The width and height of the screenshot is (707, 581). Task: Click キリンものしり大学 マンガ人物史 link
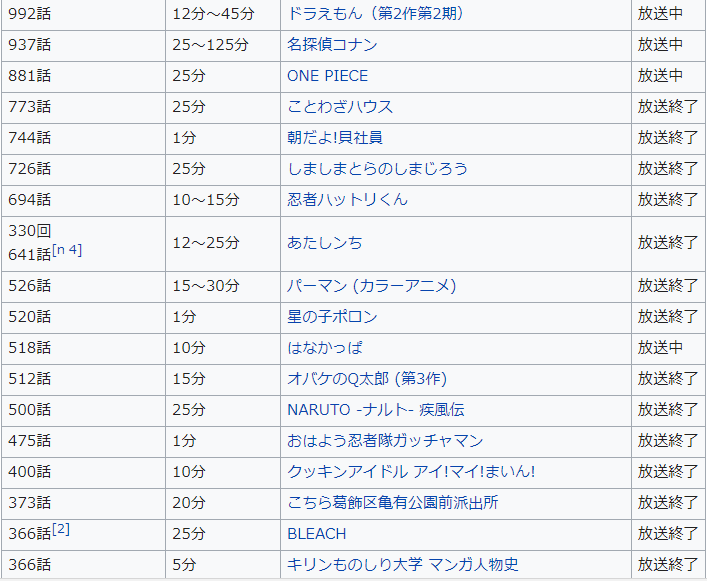point(402,565)
